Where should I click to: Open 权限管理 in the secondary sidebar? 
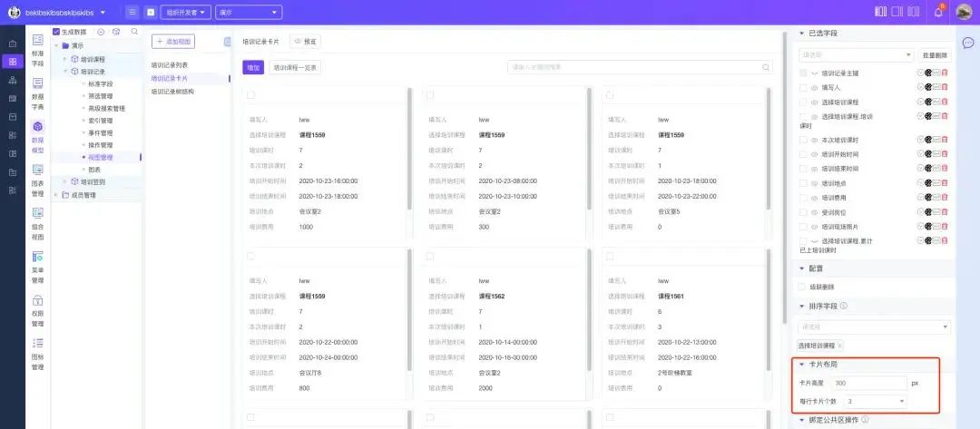tap(37, 310)
